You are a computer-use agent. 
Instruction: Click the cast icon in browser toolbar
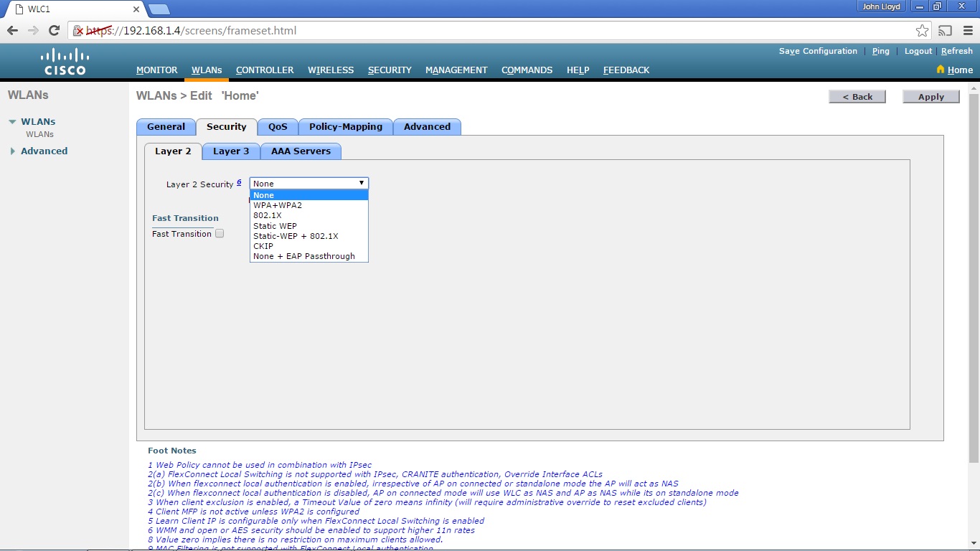click(x=946, y=31)
